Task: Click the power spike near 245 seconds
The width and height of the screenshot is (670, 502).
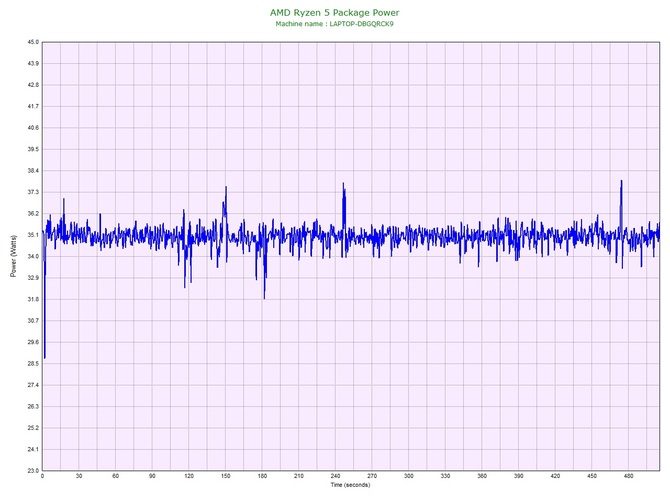Action: tap(343, 184)
